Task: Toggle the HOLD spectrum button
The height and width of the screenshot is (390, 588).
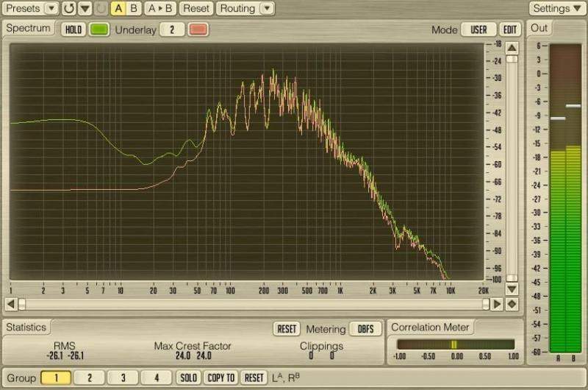Action: (73, 29)
